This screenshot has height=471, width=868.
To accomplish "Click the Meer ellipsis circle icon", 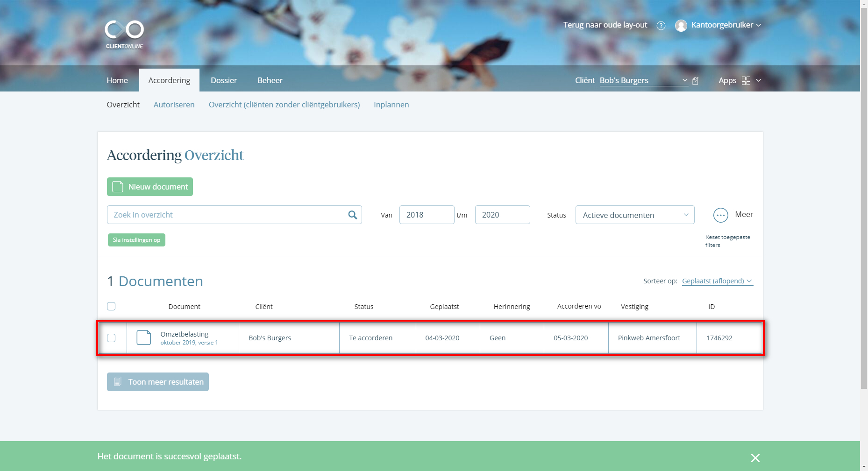I will pos(721,215).
